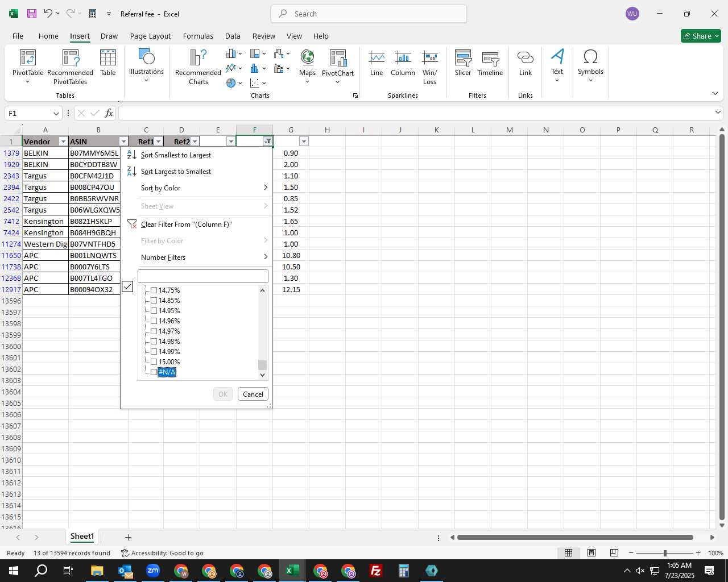Select Sort Largest to Smallest
The height and width of the screenshot is (582, 728).
197,172
